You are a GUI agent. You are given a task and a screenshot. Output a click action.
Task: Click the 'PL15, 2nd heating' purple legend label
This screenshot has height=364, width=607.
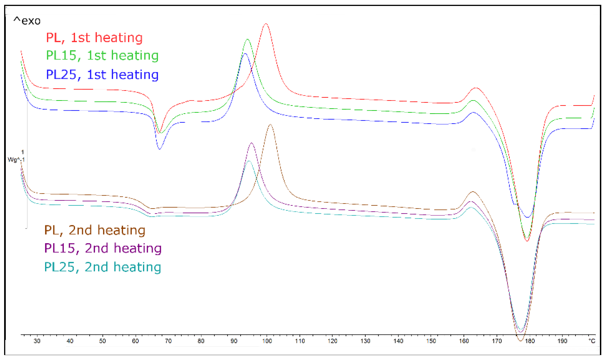[x=103, y=248]
